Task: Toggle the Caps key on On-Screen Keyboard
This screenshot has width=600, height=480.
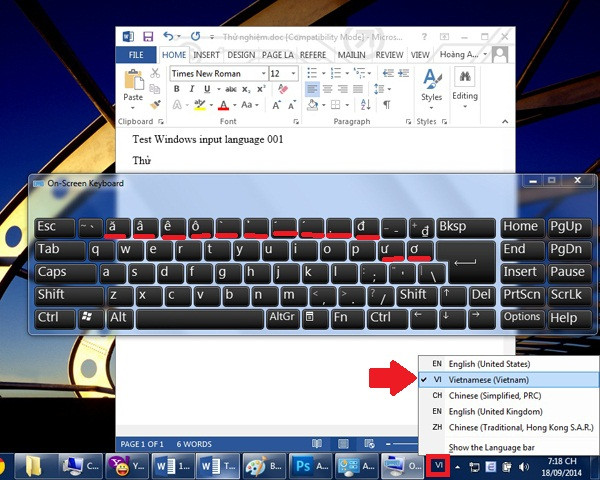Action: tap(65, 273)
